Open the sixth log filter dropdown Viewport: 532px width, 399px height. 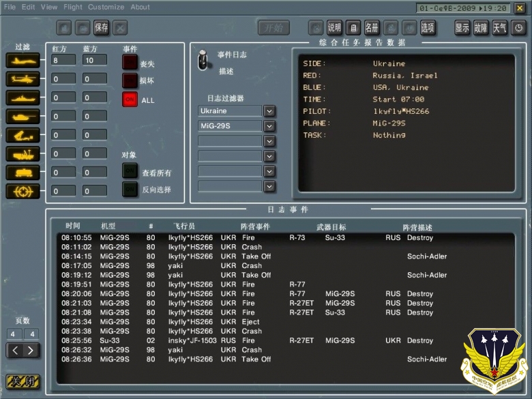click(269, 186)
